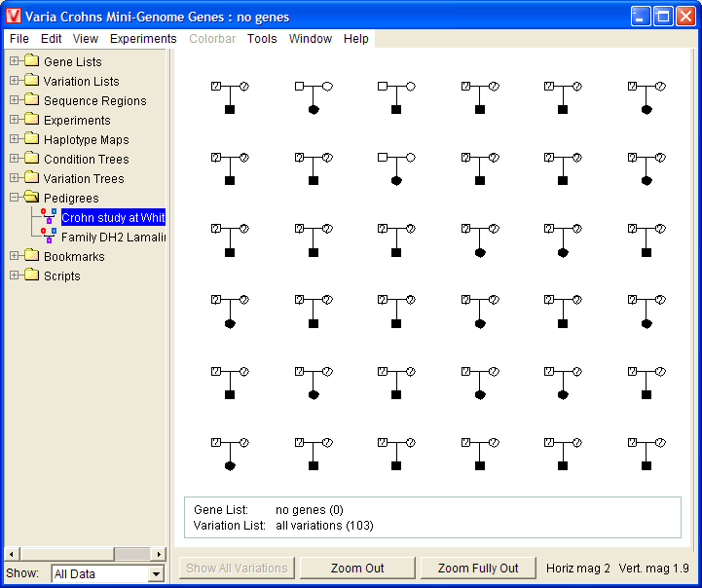The width and height of the screenshot is (702, 588).
Task: Expand the Gene Lists node
Action: pyautogui.click(x=15, y=61)
